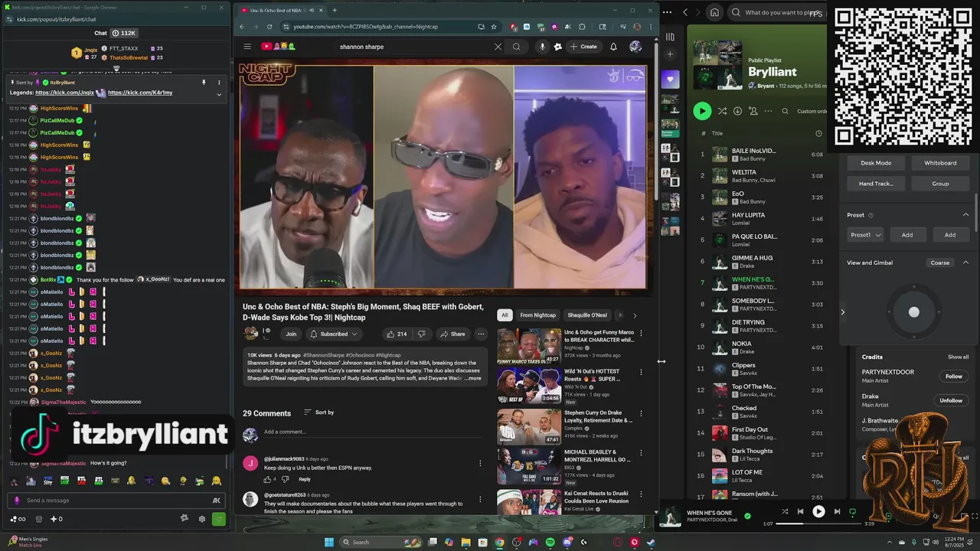
Task: Click the saved checkmark beside WHEN HE'S GONE
Action: [x=747, y=515]
